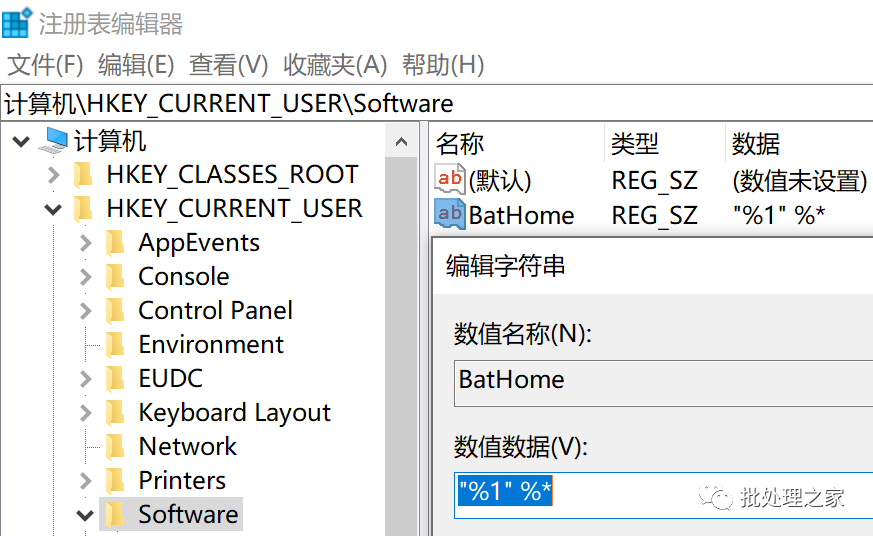Click the Environment folder icon
873x536 pixels.
click(115, 345)
